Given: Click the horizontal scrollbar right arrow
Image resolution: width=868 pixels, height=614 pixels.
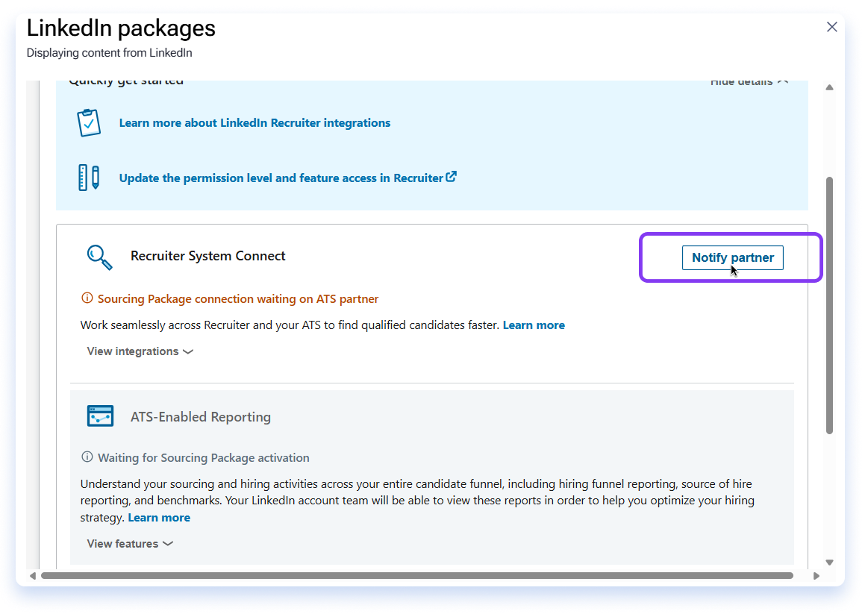Looking at the screenshot, I should pyautogui.click(x=816, y=576).
